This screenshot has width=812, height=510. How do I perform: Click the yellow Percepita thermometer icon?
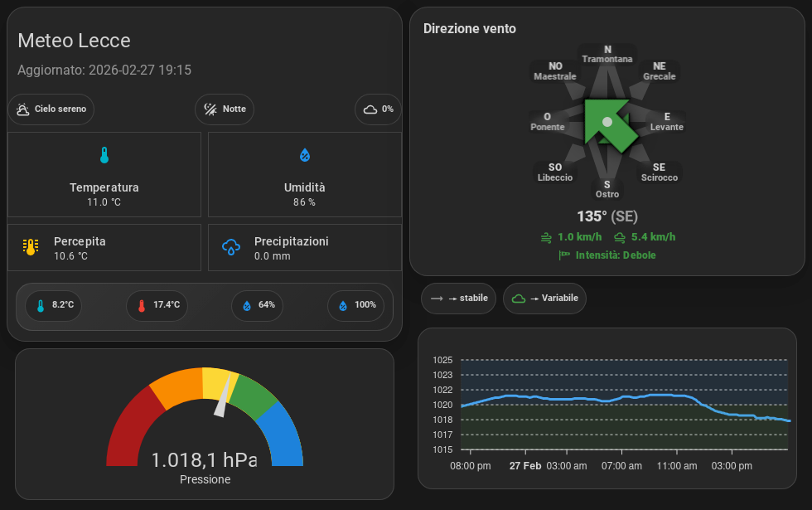pyautogui.click(x=31, y=247)
